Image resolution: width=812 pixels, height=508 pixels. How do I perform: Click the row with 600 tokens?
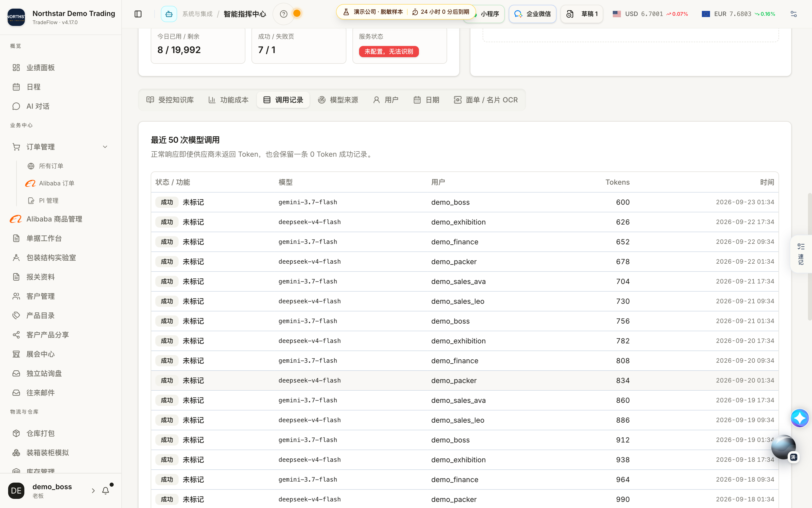465,202
